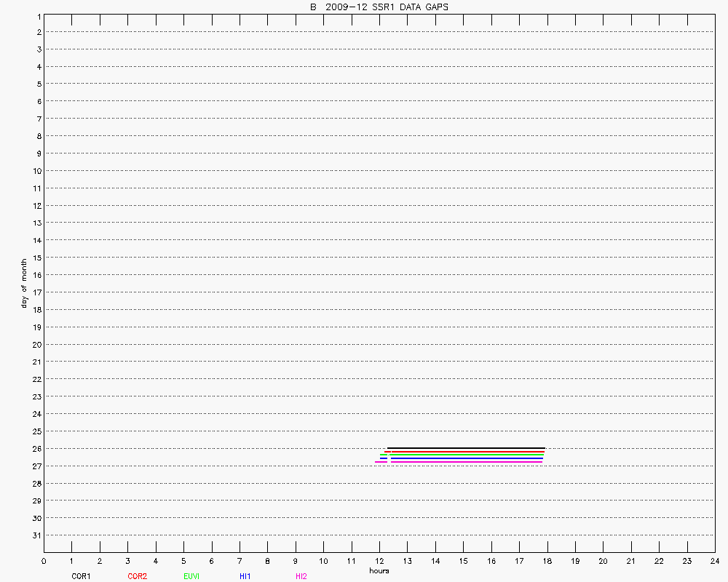Click the black COR1 data gap bar

[466, 448]
